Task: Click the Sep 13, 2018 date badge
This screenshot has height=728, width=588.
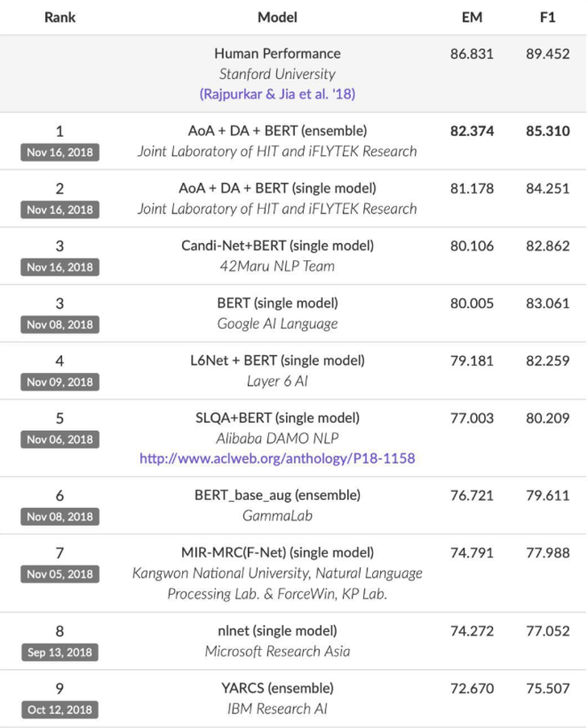Action: click(60, 652)
